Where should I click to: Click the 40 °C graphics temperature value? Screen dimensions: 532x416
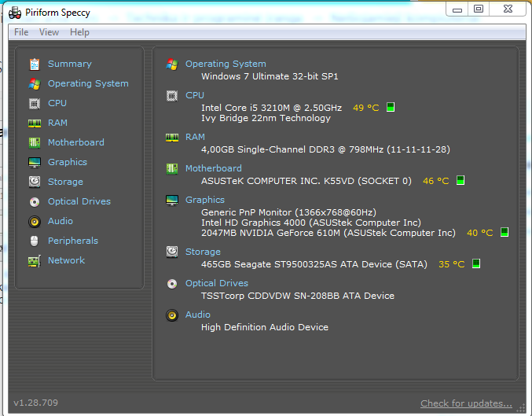click(480, 233)
